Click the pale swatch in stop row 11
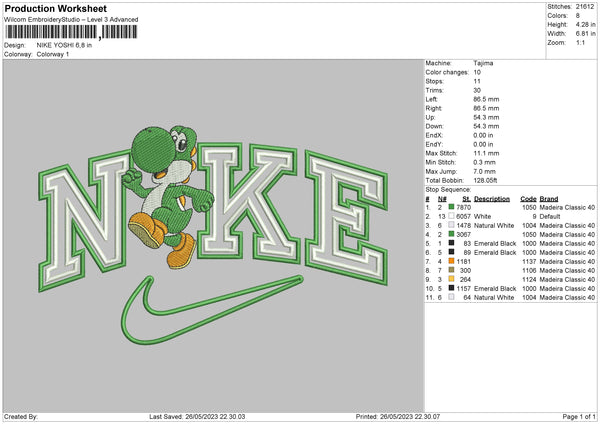Image resolution: width=600 pixels, height=424 pixels. [451, 297]
